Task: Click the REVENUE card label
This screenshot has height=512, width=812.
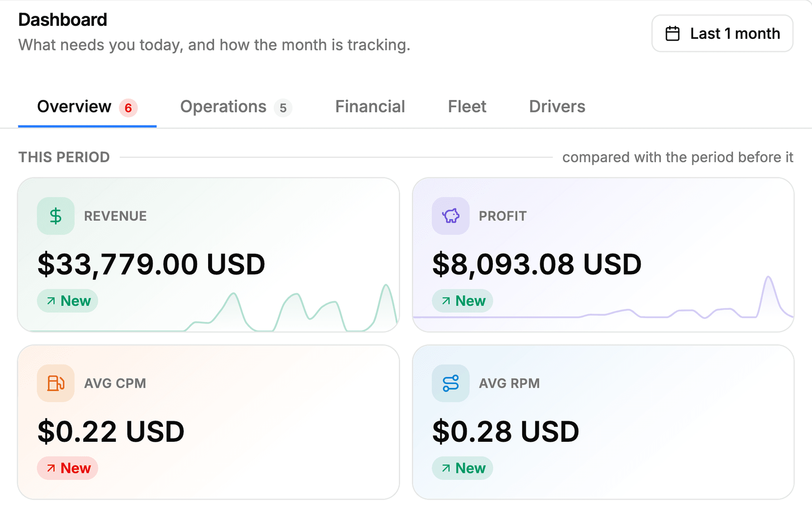Action: tap(115, 216)
